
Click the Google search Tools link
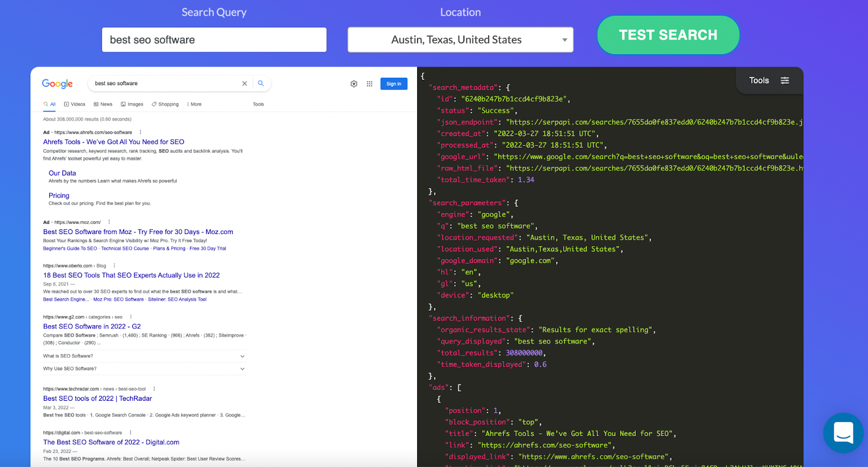point(258,104)
